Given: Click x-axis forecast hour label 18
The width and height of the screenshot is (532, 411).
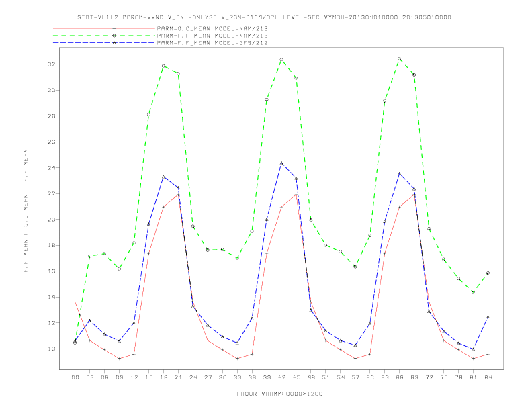Looking at the screenshot, I should click(x=163, y=377).
